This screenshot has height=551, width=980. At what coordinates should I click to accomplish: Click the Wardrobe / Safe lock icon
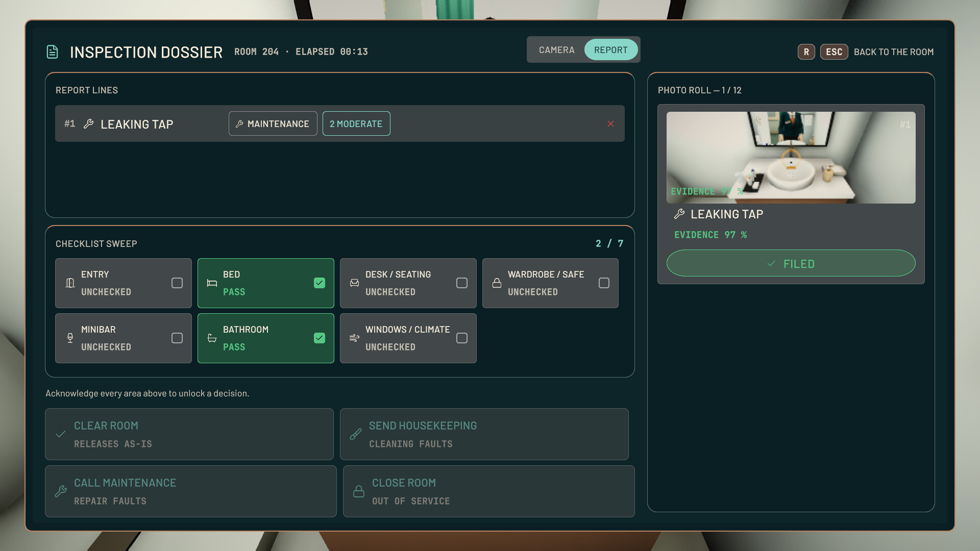[497, 283]
